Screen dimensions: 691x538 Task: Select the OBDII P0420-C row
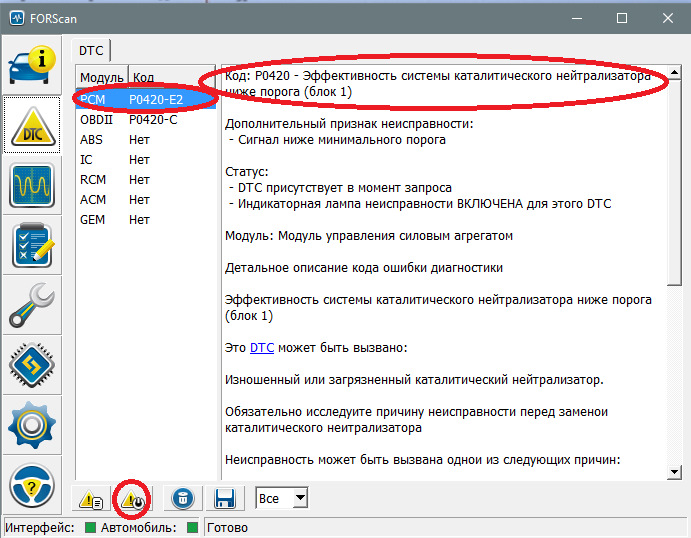[x=146, y=120]
